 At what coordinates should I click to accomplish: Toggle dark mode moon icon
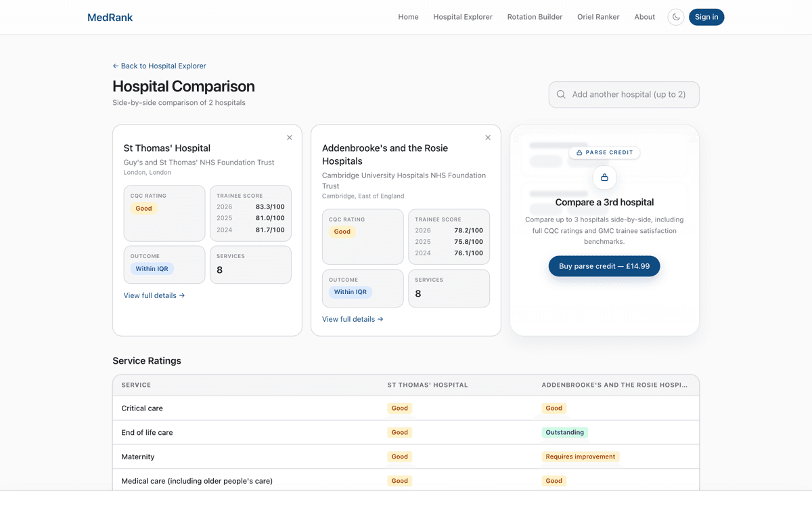coord(675,17)
